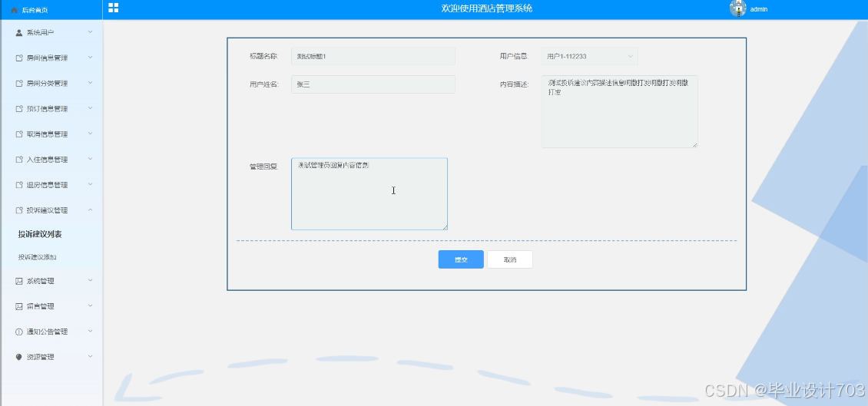Viewport: 868px width, 406px height.
Task: Toggle the grid menu icon in header
Action: pos(114,8)
